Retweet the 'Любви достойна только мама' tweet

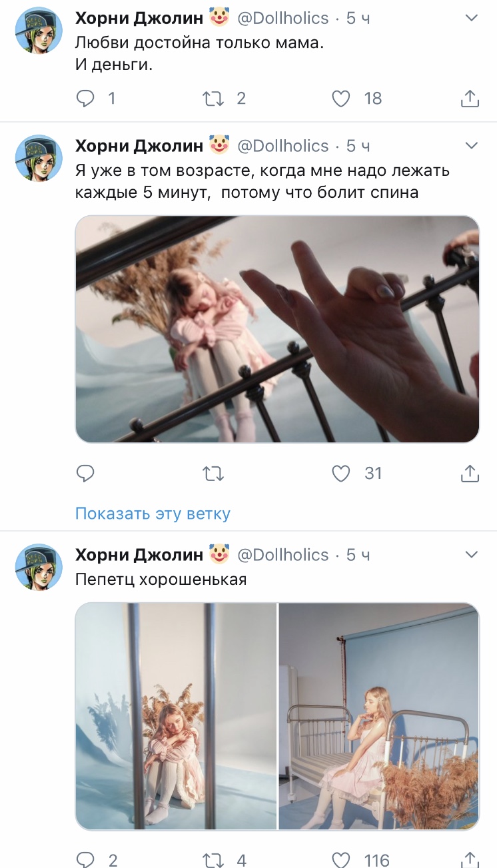point(213,99)
